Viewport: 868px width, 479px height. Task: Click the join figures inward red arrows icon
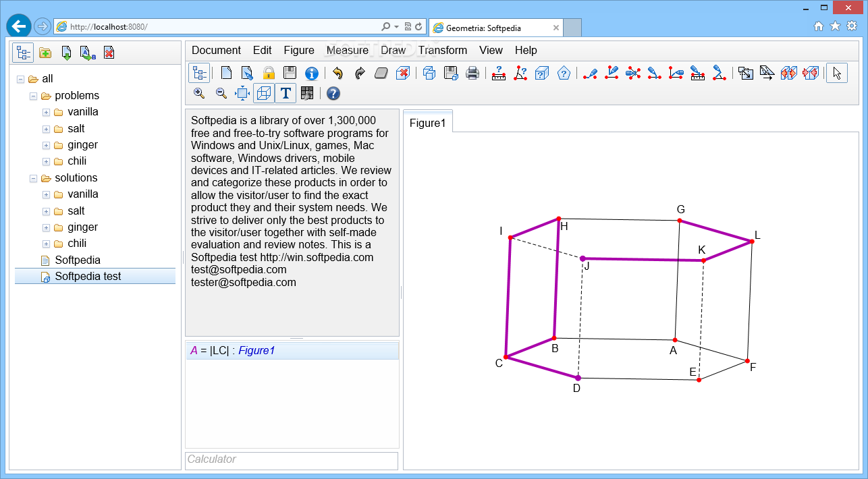point(811,73)
